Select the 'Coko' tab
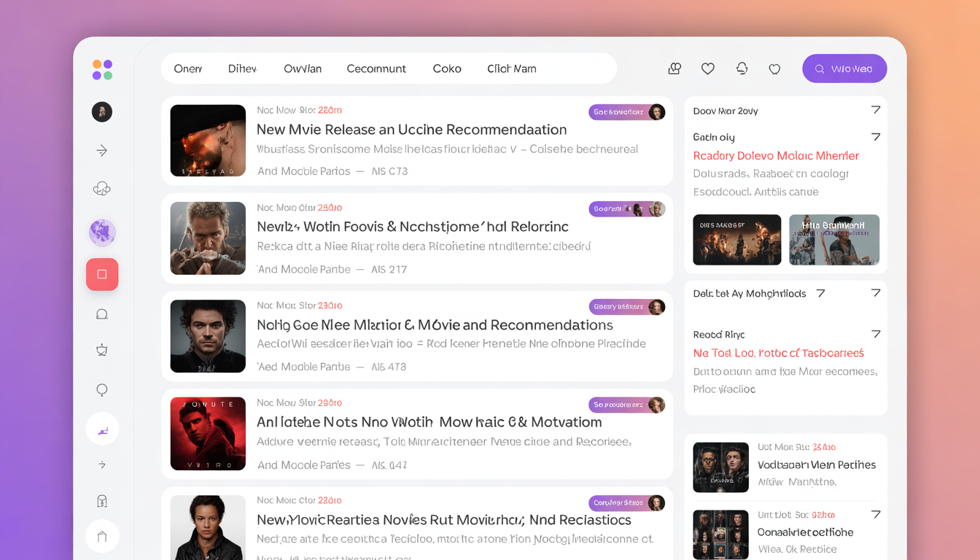This screenshot has width=980, height=560. tap(447, 69)
